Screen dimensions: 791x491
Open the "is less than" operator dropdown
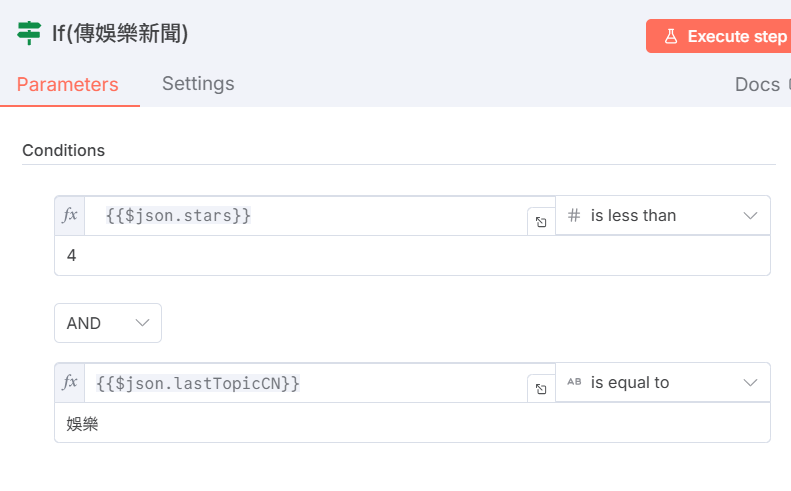pos(662,215)
